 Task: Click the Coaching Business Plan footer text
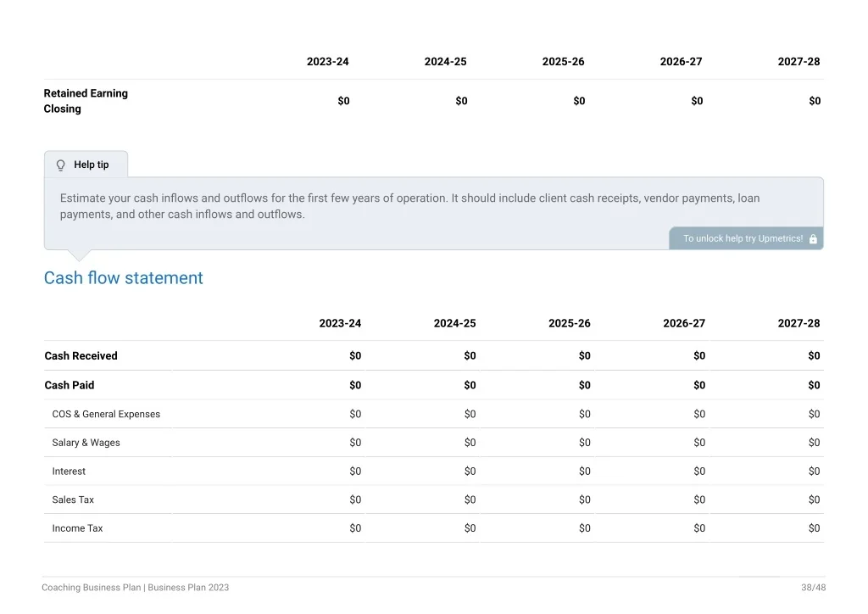(x=135, y=588)
